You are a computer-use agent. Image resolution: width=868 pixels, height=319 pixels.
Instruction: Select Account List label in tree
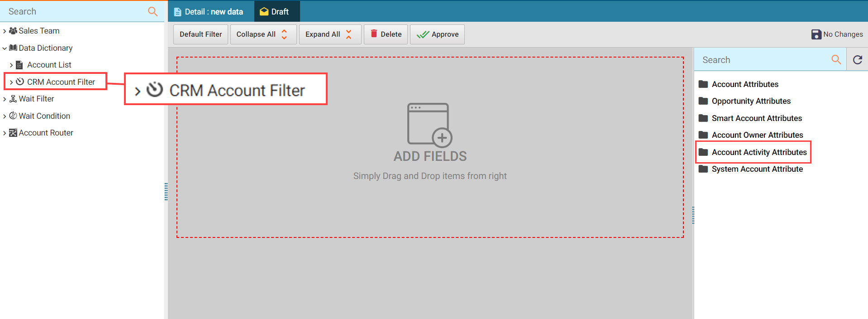[49, 65]
